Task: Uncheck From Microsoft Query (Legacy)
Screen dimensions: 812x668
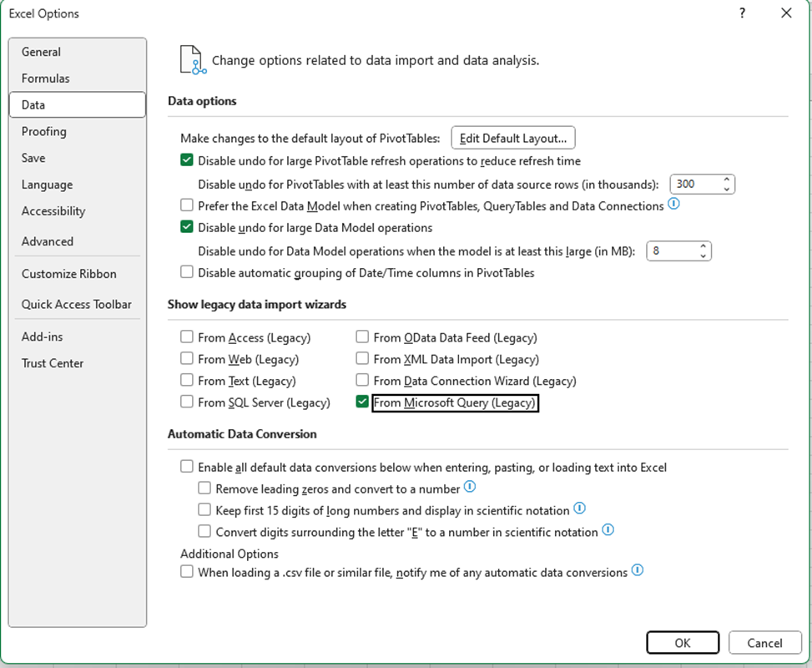Action: (362, 402)
